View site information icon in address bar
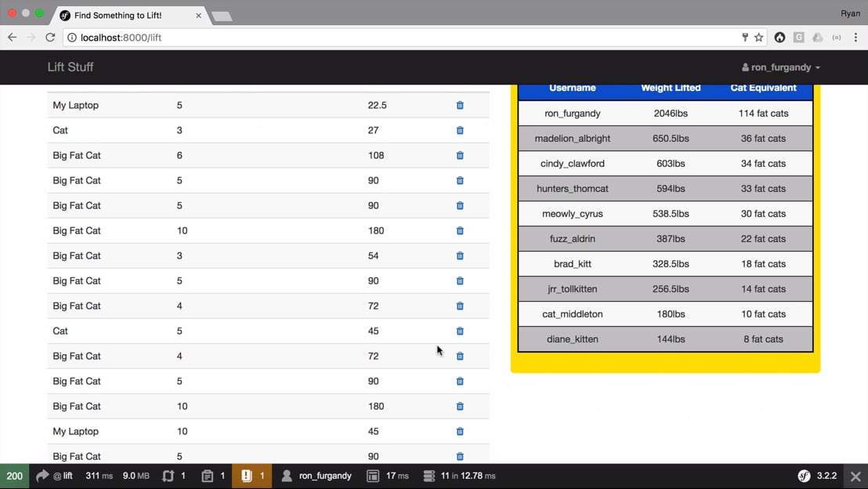 pyautogui.click(x=72, y=38)
